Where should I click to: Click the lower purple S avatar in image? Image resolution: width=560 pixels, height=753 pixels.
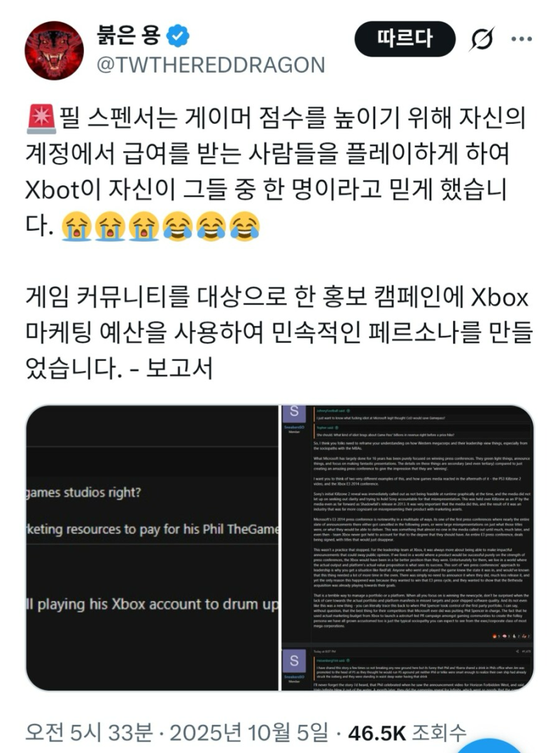[x=294, y=661]
